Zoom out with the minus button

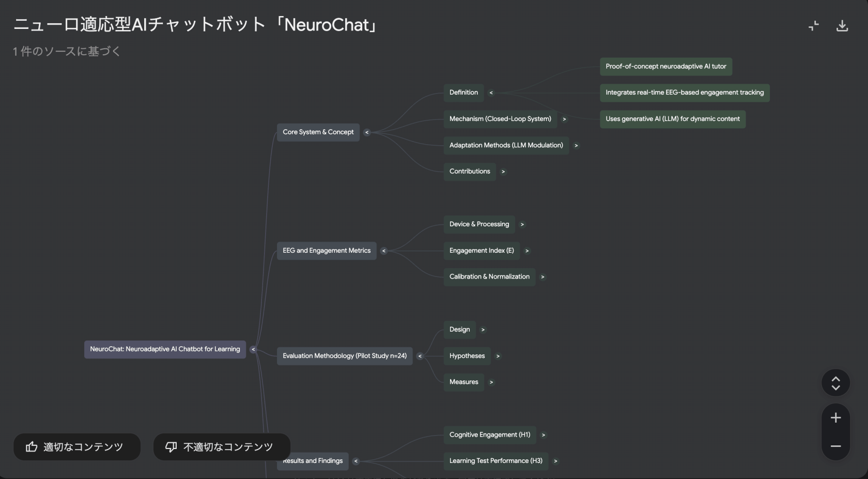click(x=835, y=446)
